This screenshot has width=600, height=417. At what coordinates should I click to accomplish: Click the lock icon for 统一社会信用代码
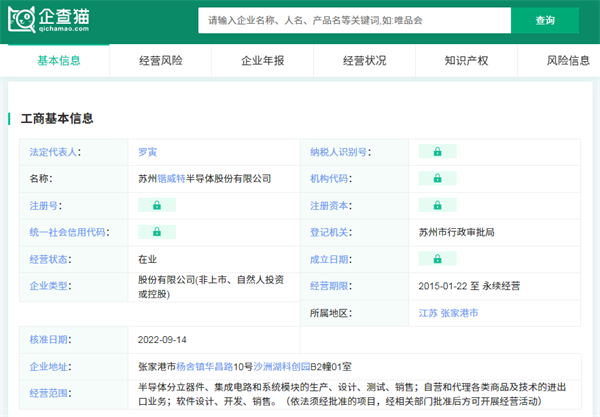click(x=157, y=232)
